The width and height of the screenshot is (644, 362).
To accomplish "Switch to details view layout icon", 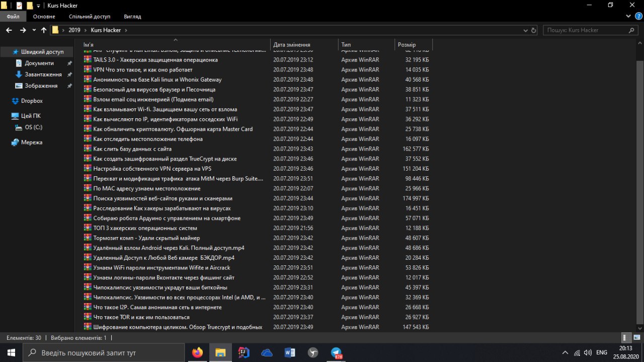I will coord(625,338).
